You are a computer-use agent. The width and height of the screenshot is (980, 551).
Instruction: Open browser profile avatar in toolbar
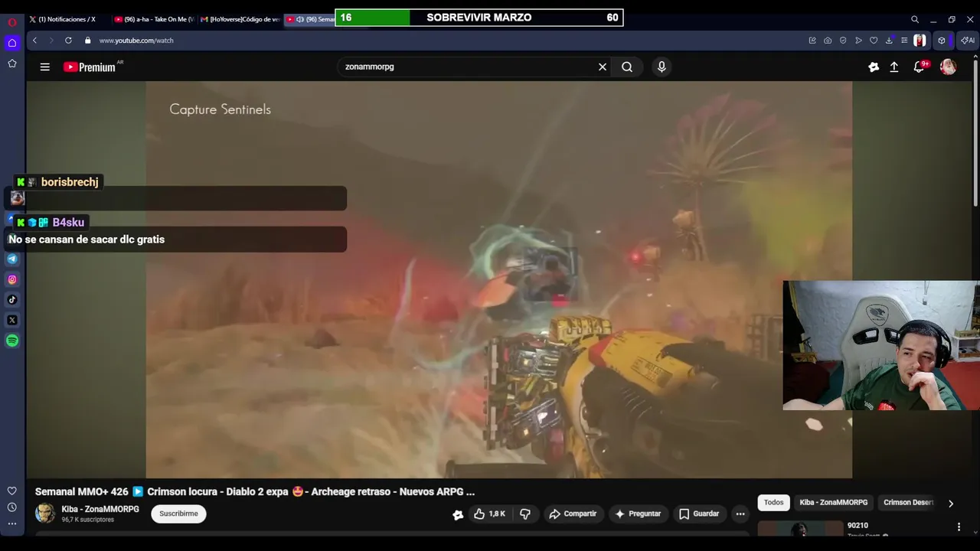point(920,41)
